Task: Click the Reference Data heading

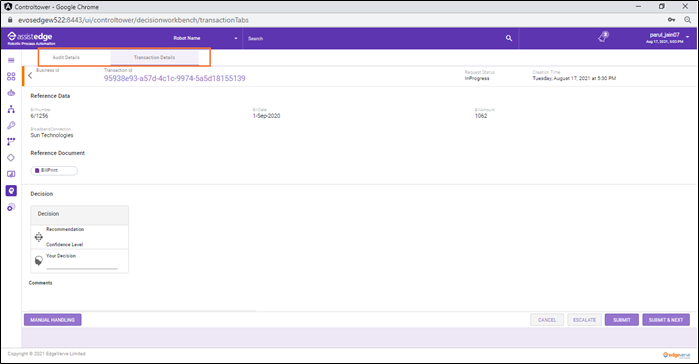Action: coord(50,96)
